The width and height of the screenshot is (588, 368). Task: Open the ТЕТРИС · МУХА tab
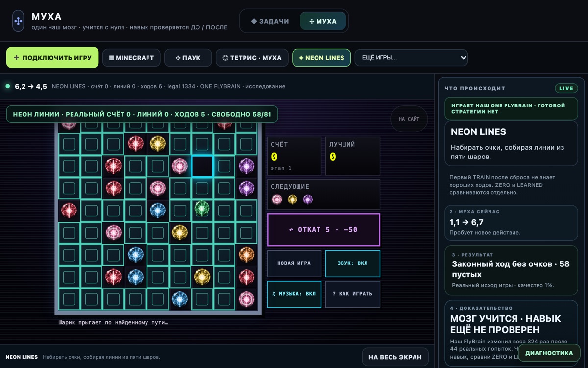(252, 58)
